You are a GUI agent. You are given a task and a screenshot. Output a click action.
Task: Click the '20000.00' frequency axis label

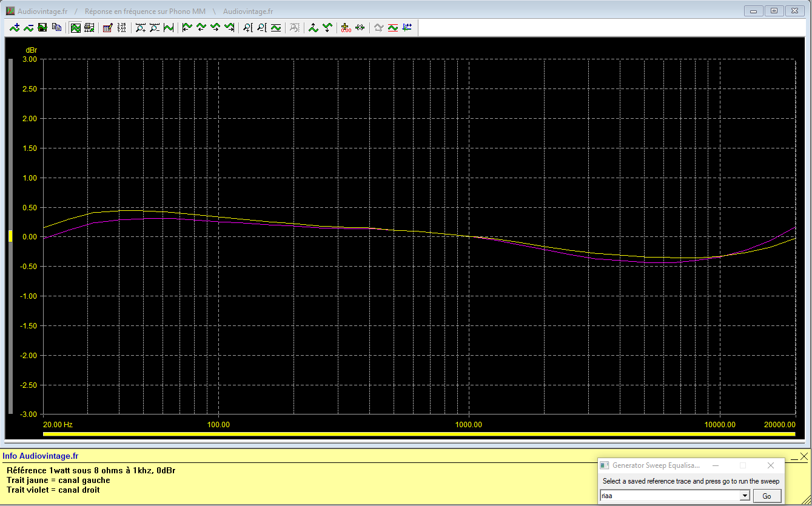click(779, 425)
